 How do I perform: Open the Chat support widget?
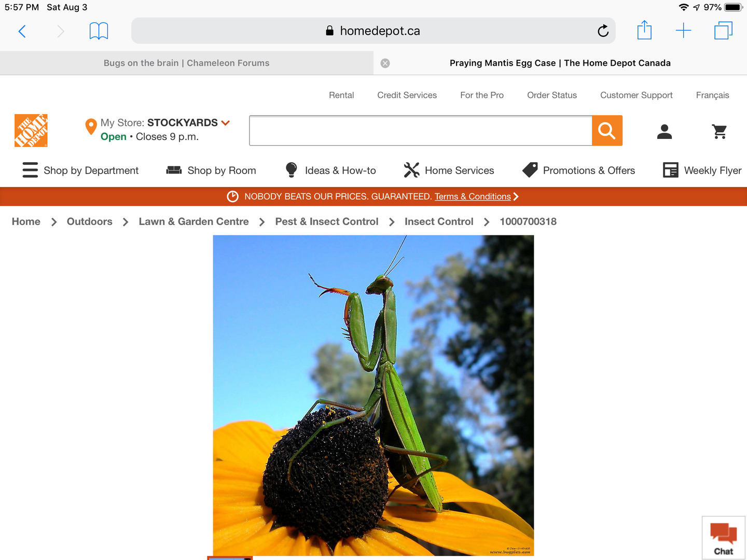[x=723, y=538]
